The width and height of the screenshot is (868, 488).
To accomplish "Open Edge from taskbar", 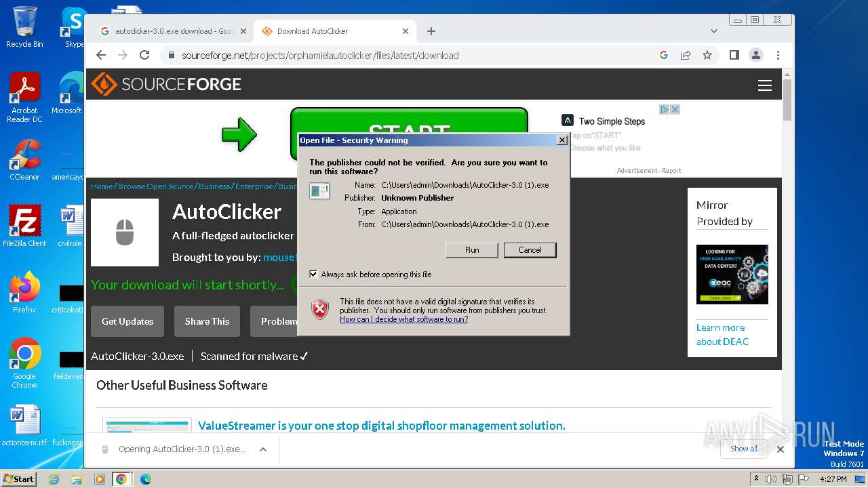I will click(x=145, y=479).
